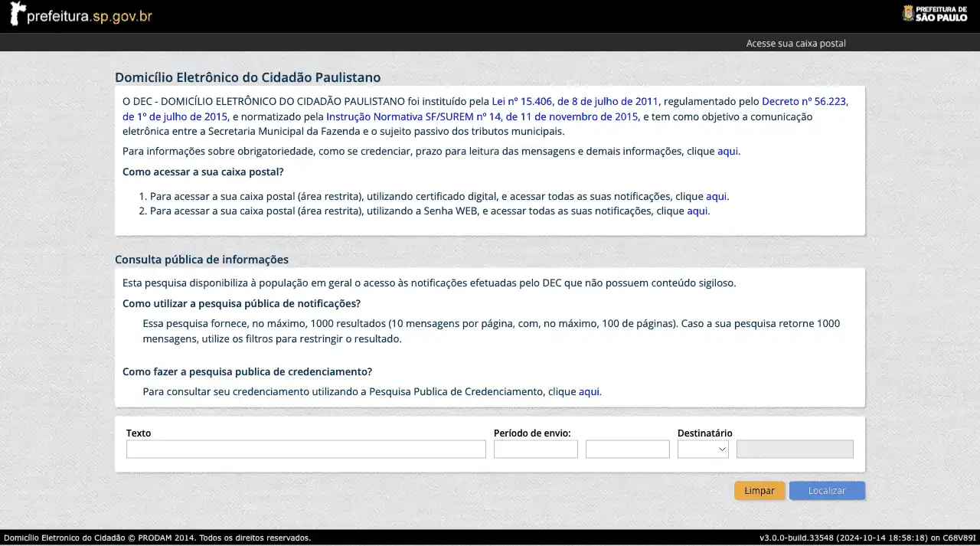The width and height of the screenshot is (980, 546).
Task: Click the 'Domicílio Eletrônico do Cidadão Paulistano' heading
Action: tap(247, 77)
